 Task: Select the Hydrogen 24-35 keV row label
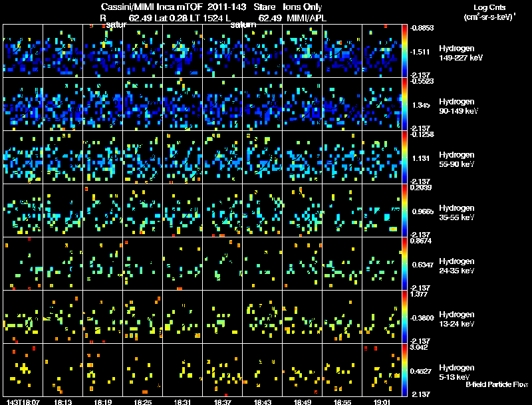click(457, 266)
